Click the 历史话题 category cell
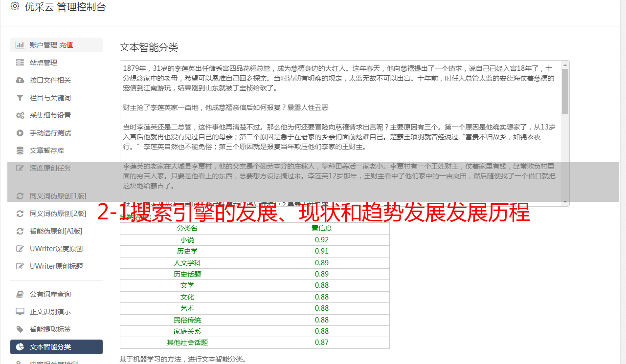The height and width of the screenshot is (364, 626). click(x=187, y=274)
